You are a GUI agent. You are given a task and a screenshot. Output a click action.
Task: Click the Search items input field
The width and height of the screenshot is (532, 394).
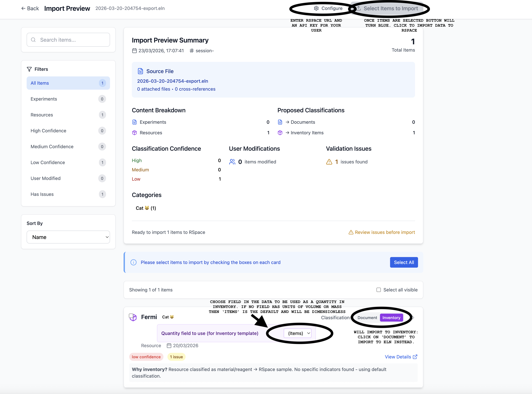[x=71, y=40]
